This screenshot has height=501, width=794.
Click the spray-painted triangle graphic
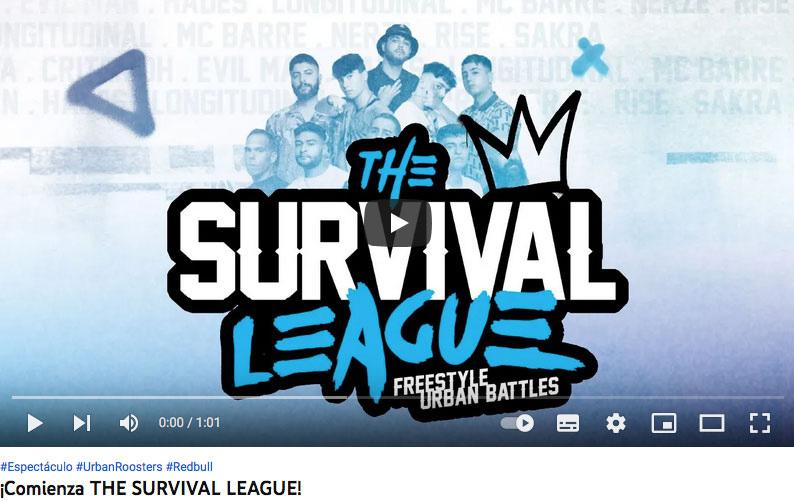click(x=114, y=92)
